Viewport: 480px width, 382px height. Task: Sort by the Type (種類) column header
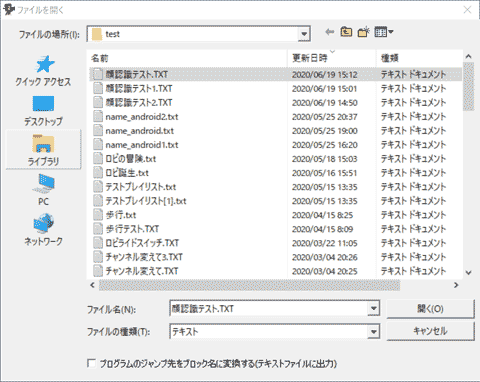[419, 58]
